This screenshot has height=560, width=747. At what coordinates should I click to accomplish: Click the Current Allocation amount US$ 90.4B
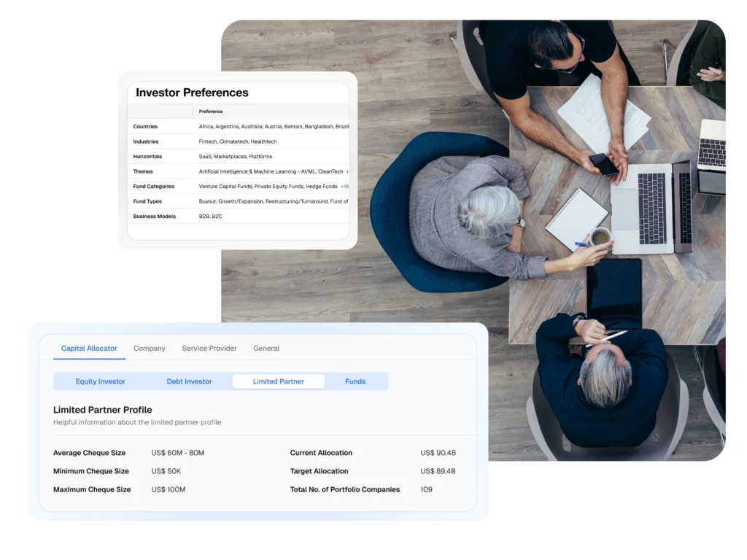point(438,453)
